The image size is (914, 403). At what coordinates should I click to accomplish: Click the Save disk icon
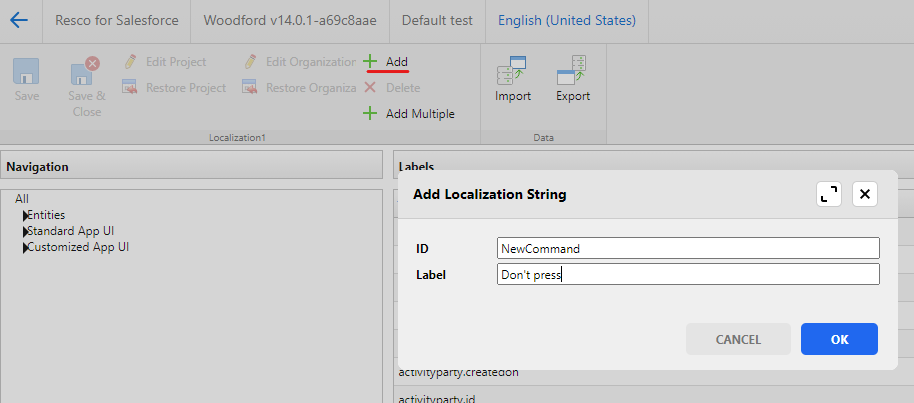coord(27,72)
